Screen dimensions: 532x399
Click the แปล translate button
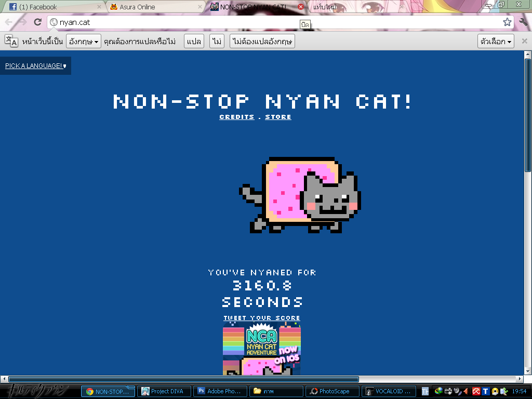point(194,42)
